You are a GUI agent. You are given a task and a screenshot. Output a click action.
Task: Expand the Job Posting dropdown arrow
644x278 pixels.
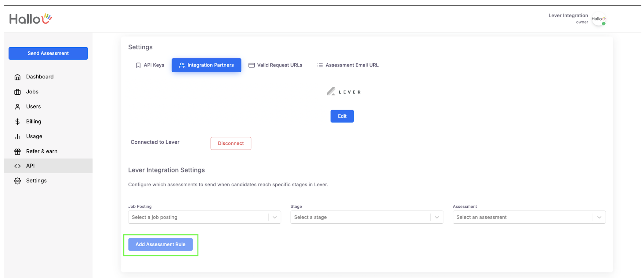(274, 217)
